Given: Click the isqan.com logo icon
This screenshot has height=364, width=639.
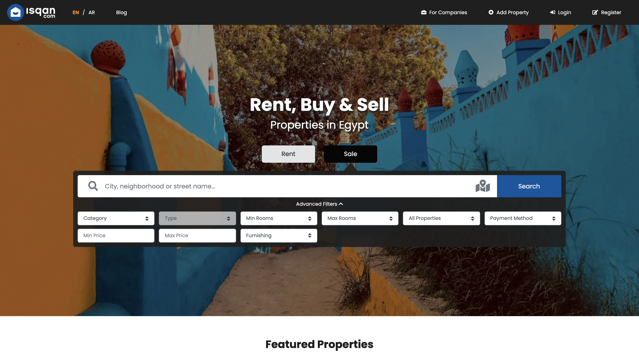Looking at the screenshot, I should coord(15,12).
